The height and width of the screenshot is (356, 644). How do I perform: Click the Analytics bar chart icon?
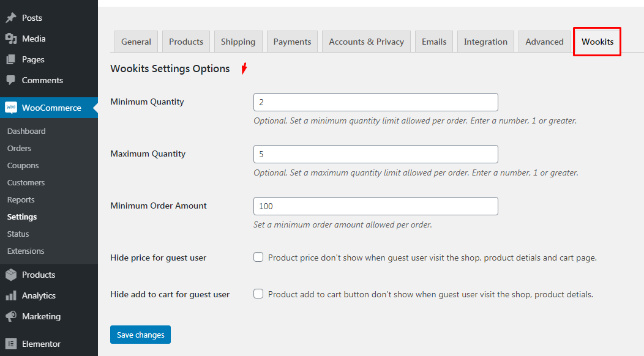coord(11,295)
